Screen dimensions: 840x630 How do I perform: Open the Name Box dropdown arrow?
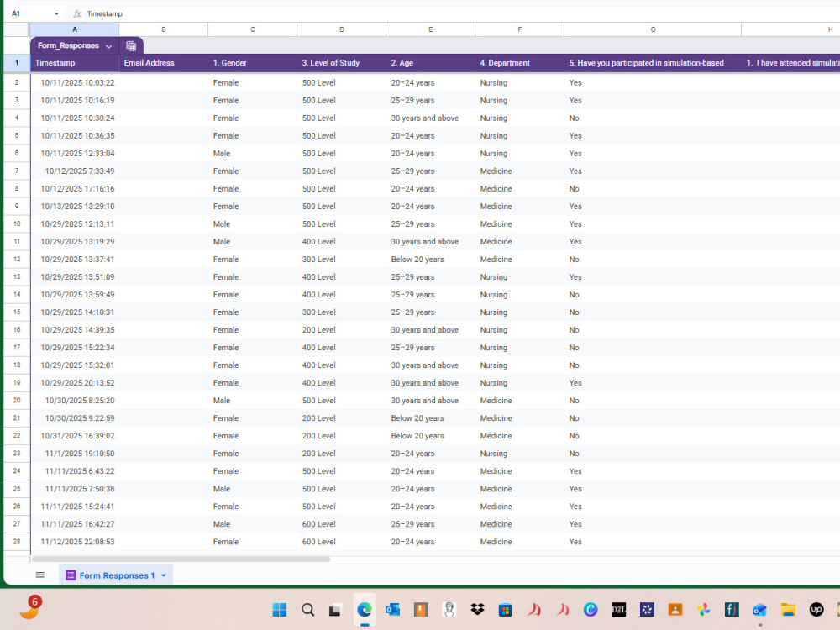[56, 14]
